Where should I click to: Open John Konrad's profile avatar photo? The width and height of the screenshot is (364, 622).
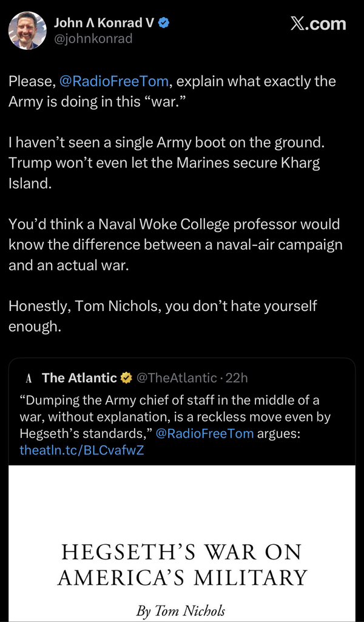pyautogui.click(x=27, y=30)
